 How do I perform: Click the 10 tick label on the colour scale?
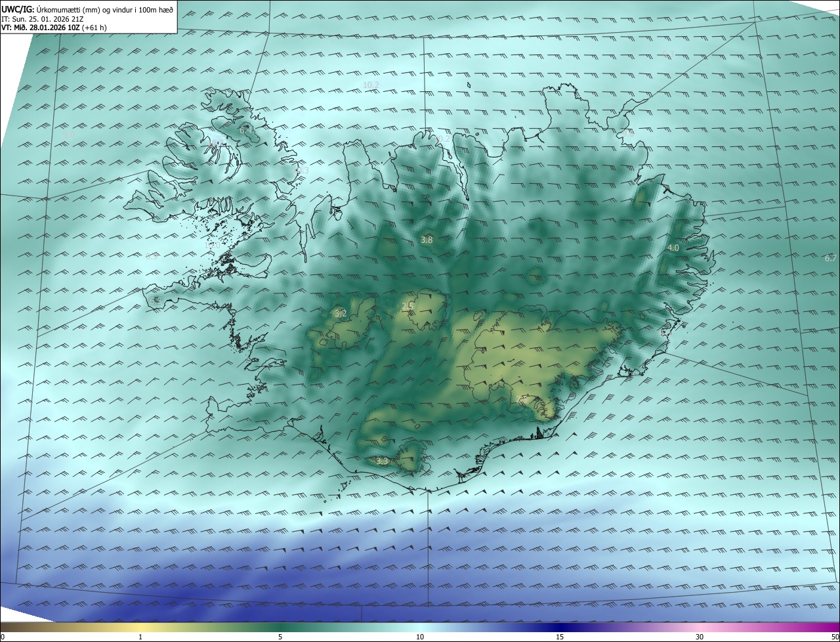420,637
